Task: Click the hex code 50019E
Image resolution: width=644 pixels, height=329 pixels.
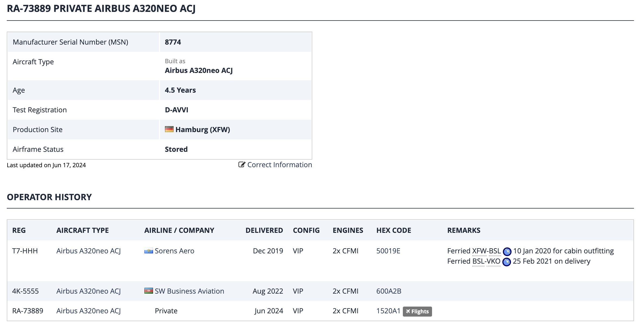Action: 388,251
